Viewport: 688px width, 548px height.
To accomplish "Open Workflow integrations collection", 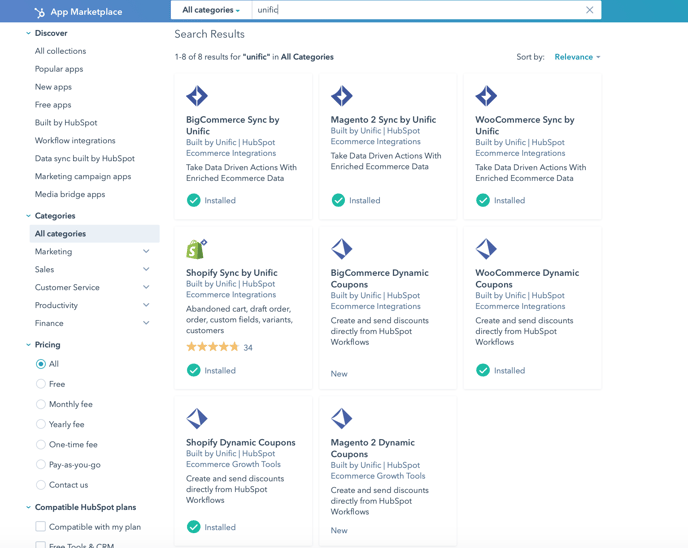I will coord(75,140).
